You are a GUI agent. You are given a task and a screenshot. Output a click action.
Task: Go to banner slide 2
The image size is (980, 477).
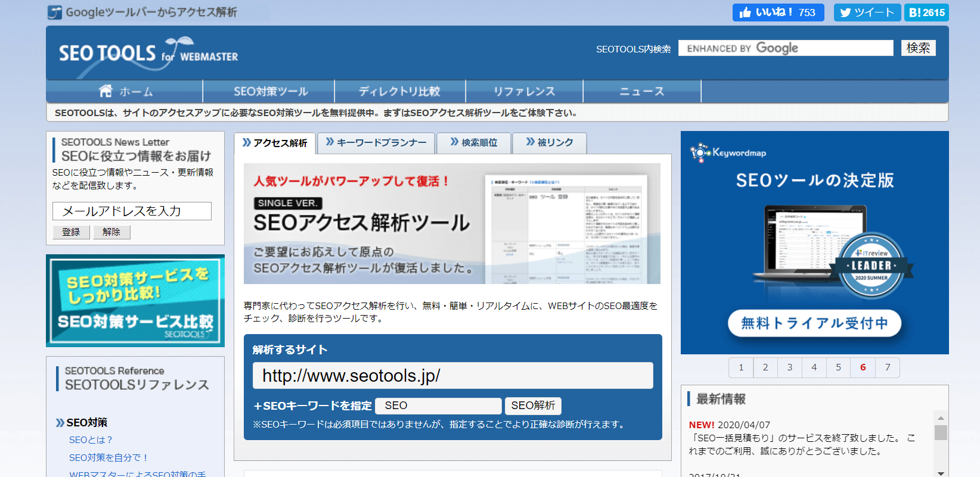point(765,367)
